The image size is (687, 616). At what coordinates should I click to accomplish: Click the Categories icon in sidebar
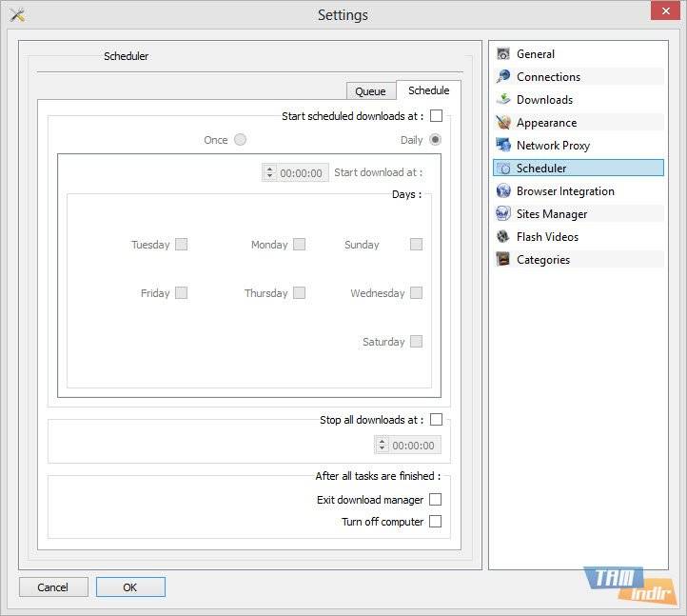503,260
